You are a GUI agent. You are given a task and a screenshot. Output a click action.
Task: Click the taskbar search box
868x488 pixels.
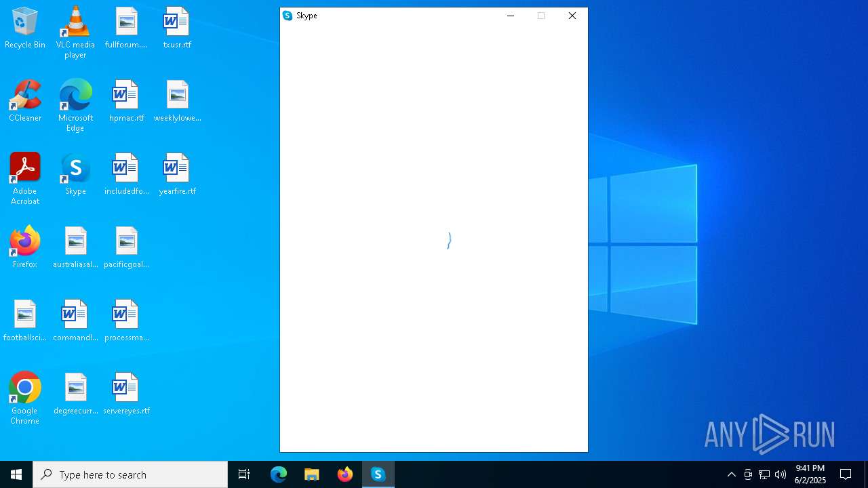pyautogui.click(x=130, y=474)
